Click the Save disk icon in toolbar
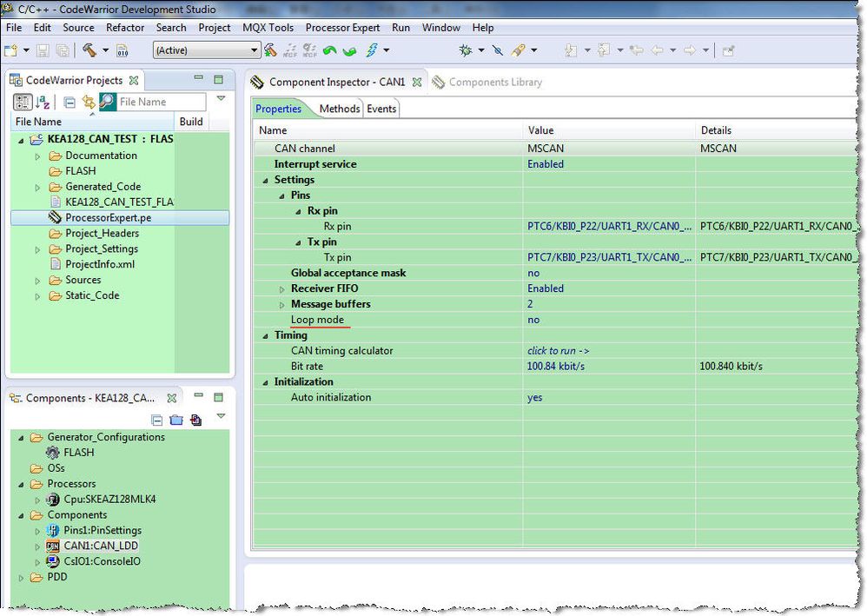Screen dimensions: 867x616 point(43,50)
